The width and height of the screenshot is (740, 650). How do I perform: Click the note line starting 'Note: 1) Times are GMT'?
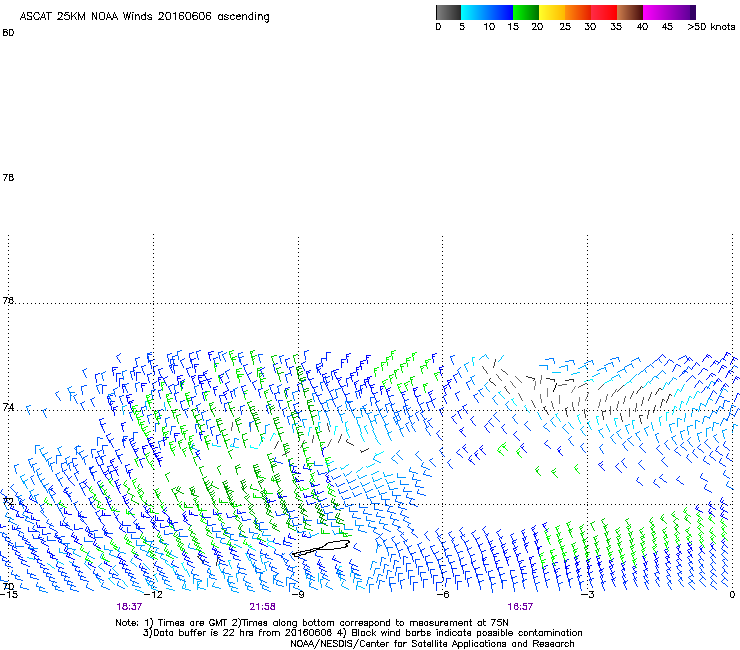[x=312, y=623]
